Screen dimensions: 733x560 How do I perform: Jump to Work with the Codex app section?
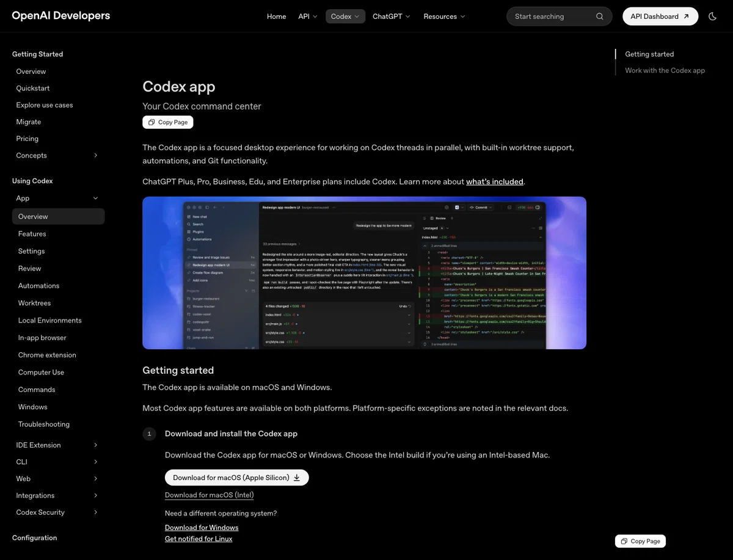pos(665,71)
